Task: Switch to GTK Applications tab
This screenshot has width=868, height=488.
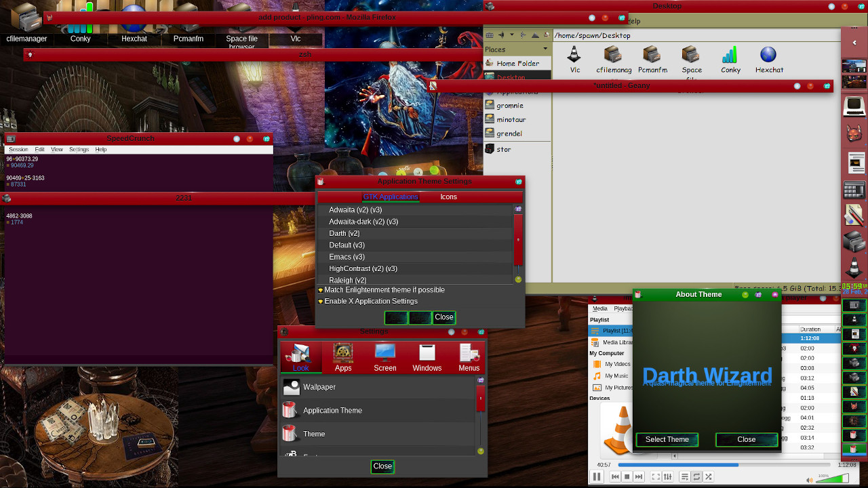Action: coord(391,197)
